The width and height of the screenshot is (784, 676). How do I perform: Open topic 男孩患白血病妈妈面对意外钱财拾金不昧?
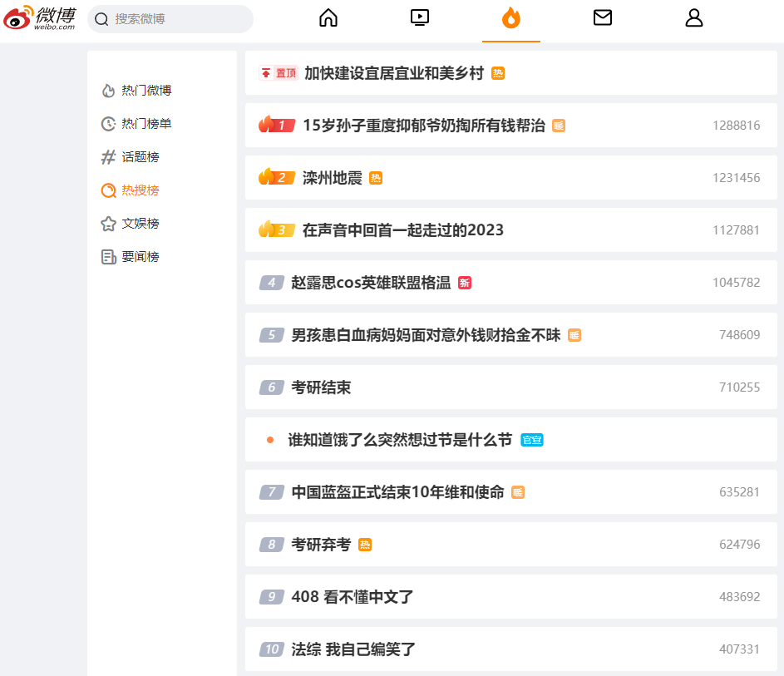(426, 334)
